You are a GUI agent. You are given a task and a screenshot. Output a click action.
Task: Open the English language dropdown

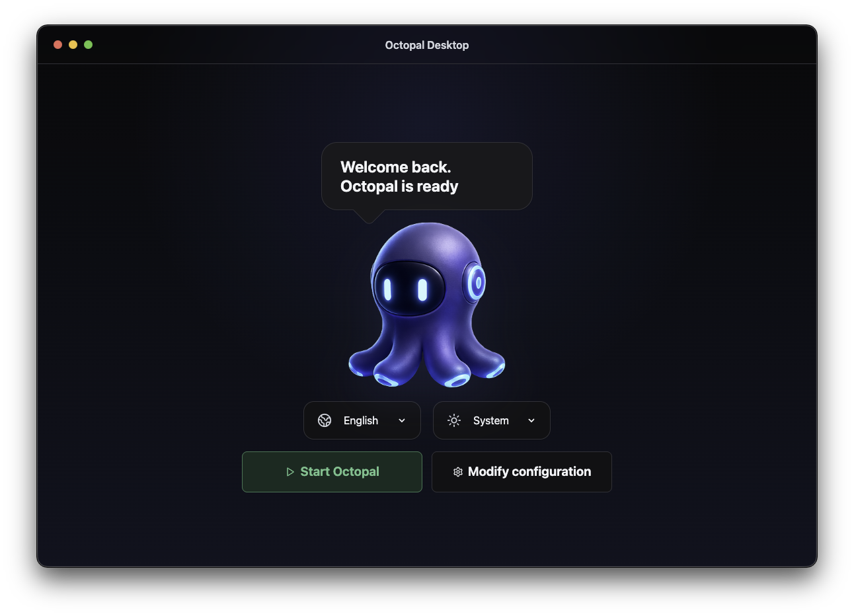[362, 420]
